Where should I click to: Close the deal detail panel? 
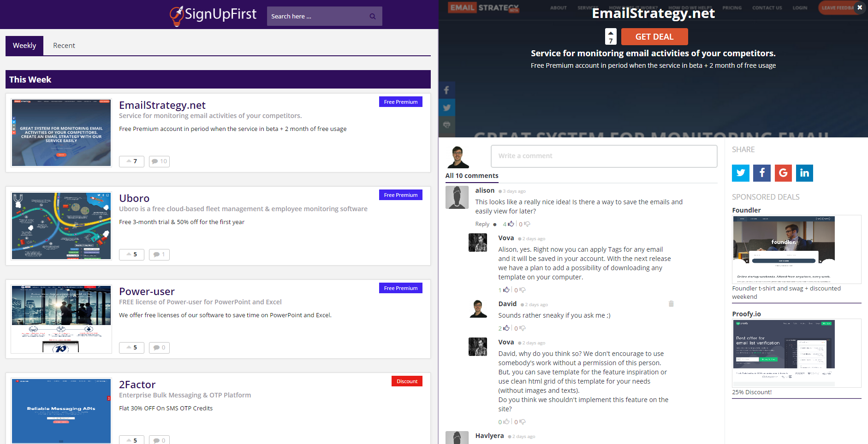pos(860,7)
